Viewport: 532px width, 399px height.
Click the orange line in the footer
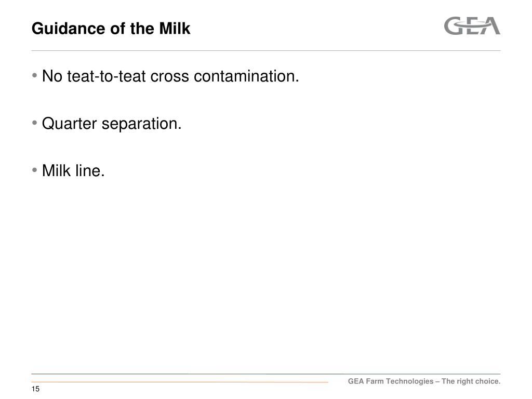pyautogui.click(x=180, y=382)
